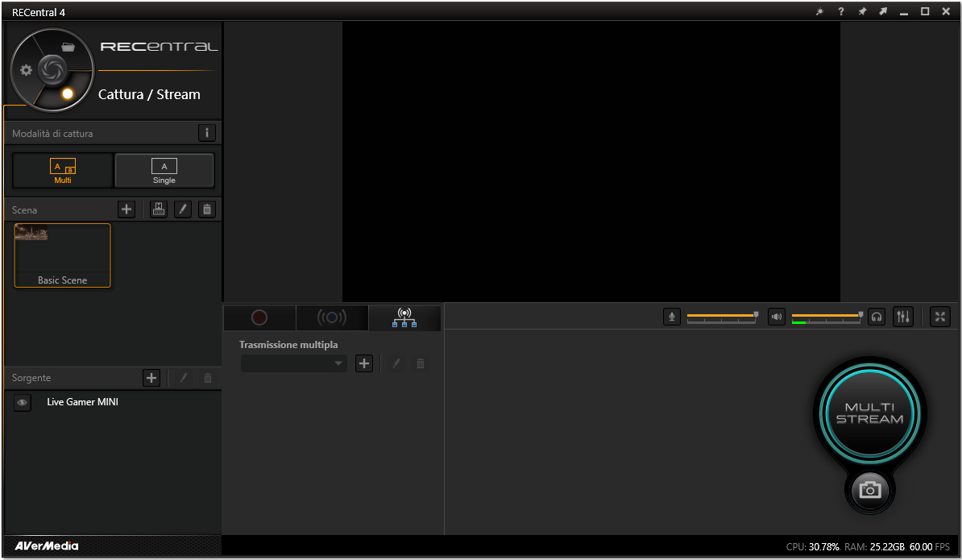Click the RECentral swirl logo center
This screenshot has height=560, width=962.
click(52, 70)
